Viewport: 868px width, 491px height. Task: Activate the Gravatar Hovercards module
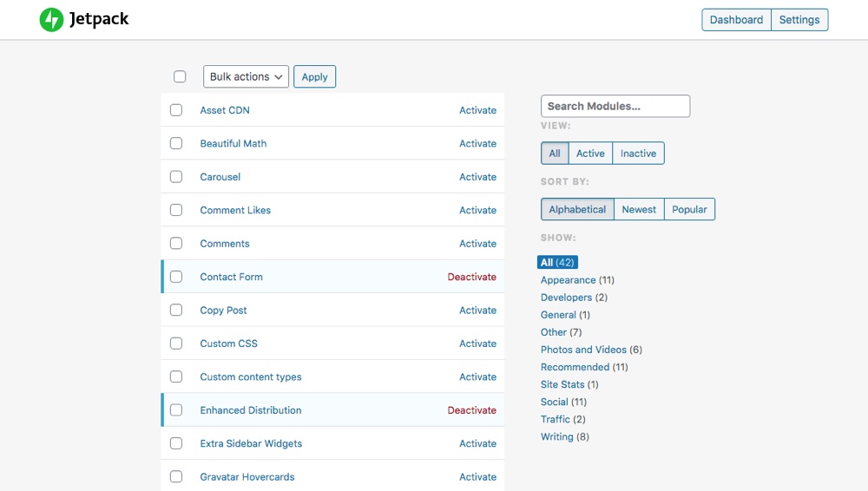coord(477,476)
